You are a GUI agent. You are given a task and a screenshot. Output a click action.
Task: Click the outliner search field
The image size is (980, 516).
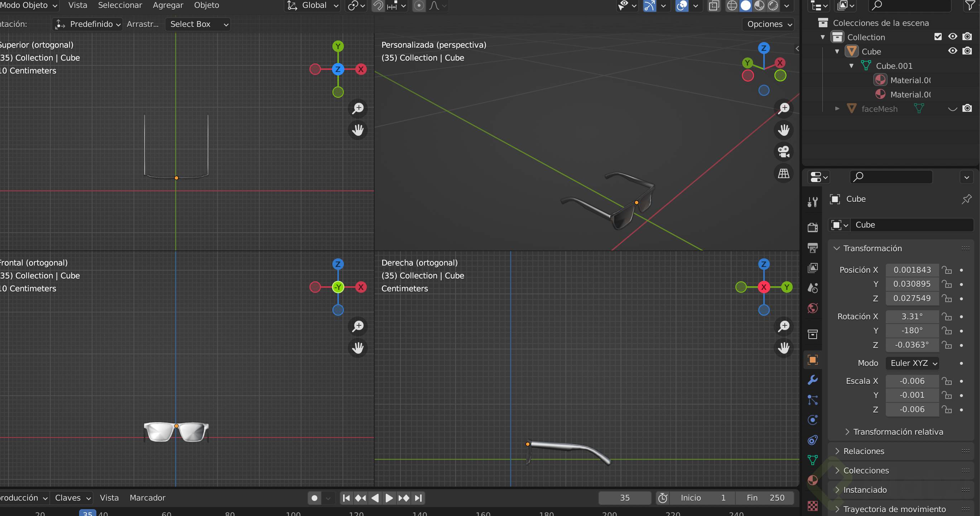click(910, 5)
